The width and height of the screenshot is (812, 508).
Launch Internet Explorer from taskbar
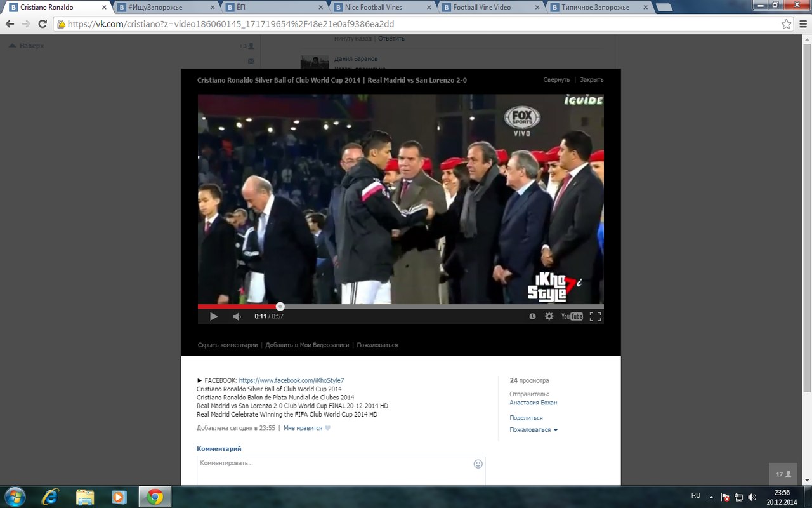49,497
